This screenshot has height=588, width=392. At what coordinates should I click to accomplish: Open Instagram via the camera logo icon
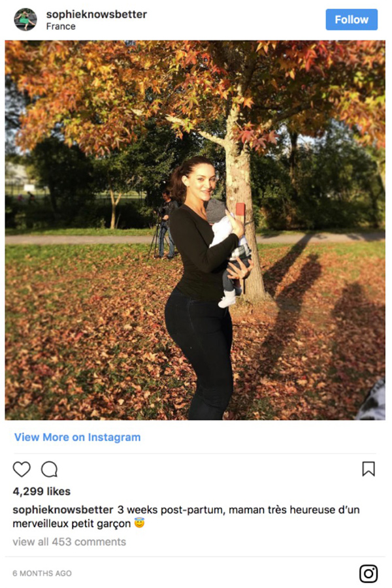[x=368, y=574]
